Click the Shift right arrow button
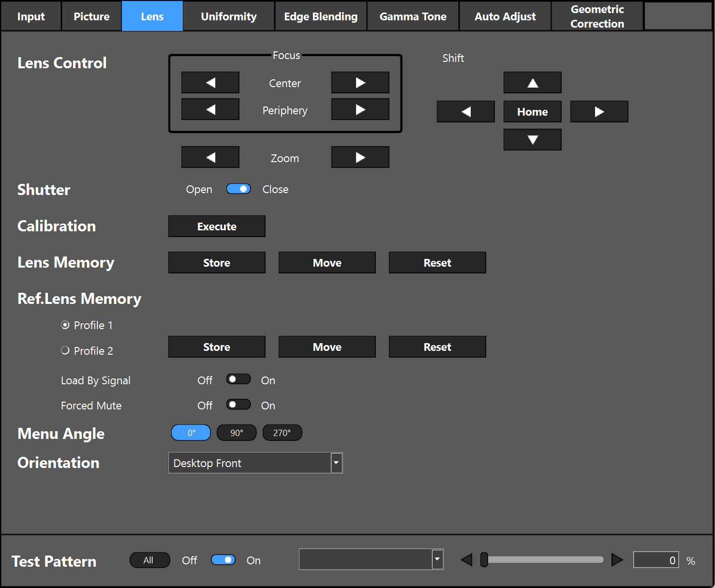This screenshot has height=588, width=715. tap(599, 112)
